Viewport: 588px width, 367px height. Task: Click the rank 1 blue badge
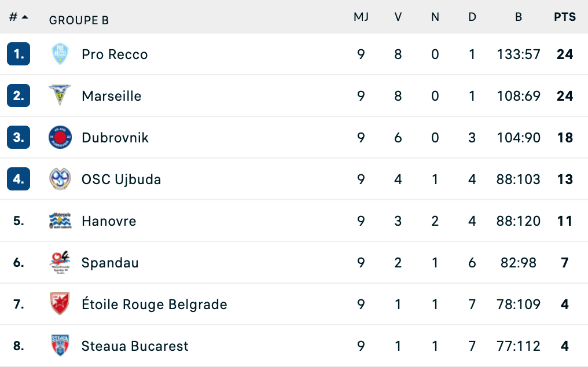coord(19,54)
